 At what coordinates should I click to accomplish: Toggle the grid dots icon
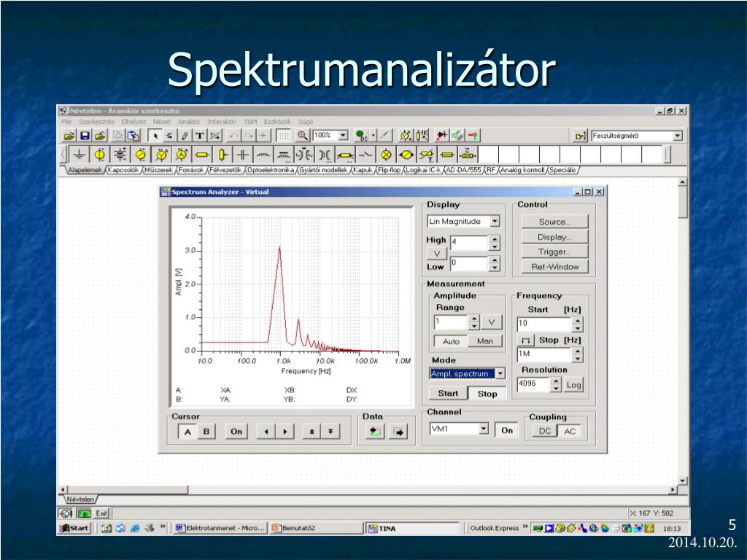coord(284,136)
